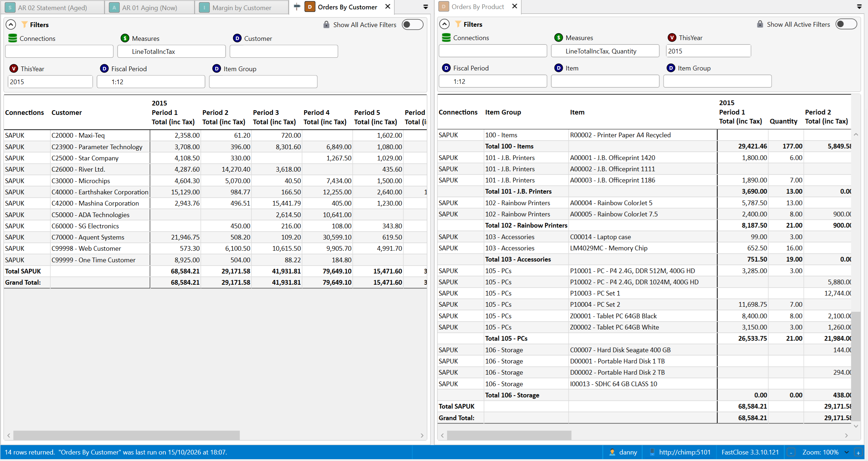
Task: Close the Orders By Product tab
Action: click(515, 6)
